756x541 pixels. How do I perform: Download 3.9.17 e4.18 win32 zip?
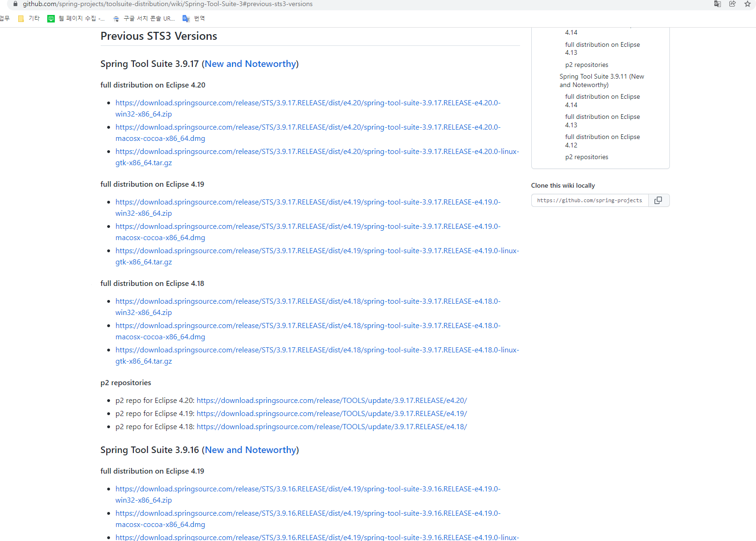308,307
